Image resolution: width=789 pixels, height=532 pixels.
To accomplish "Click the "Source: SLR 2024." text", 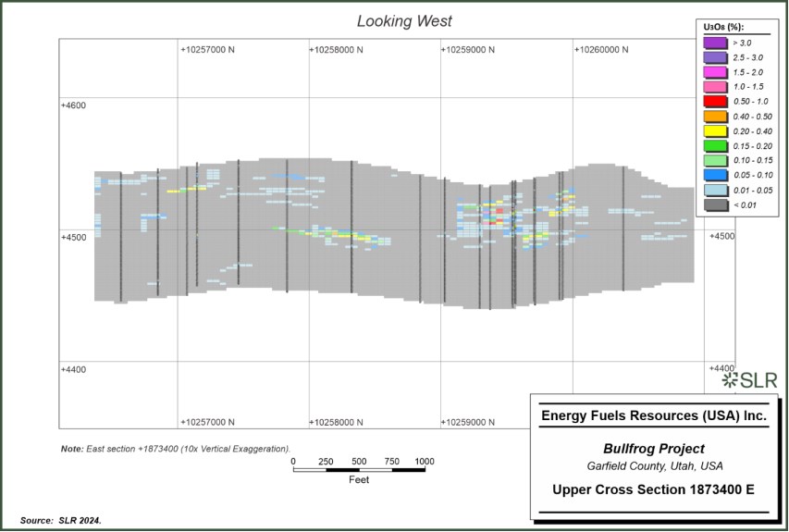I will [61, 521].
